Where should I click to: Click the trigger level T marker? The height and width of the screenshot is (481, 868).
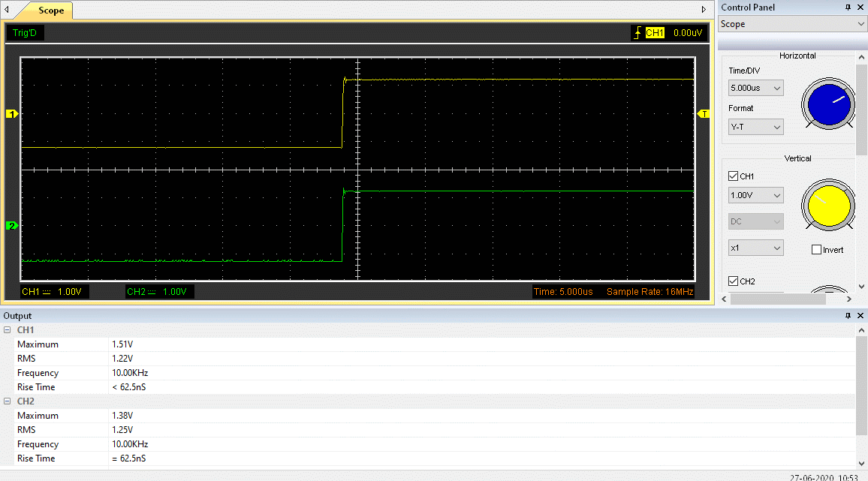pos(704,114)
